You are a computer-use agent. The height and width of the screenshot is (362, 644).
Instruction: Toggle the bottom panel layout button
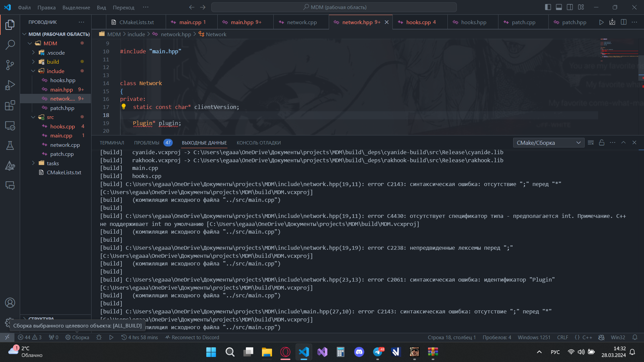[x=559, y=7]
